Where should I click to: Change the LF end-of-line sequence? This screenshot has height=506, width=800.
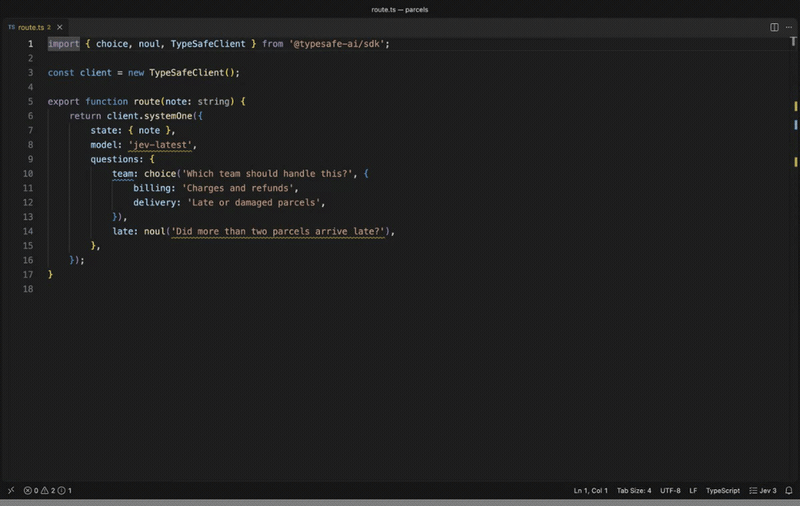click(x=693, y=490)
